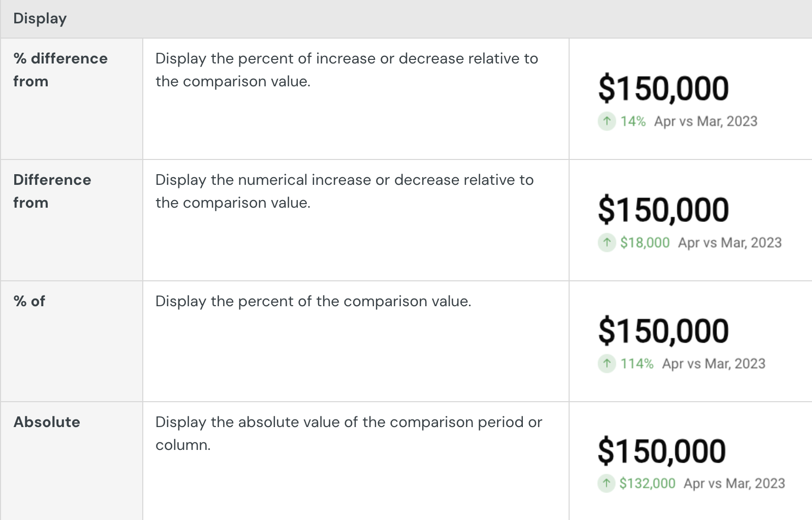Select the "% of" row label
Image resolution: width=812 pixels, height=520 pixels.
pos(29,302)
